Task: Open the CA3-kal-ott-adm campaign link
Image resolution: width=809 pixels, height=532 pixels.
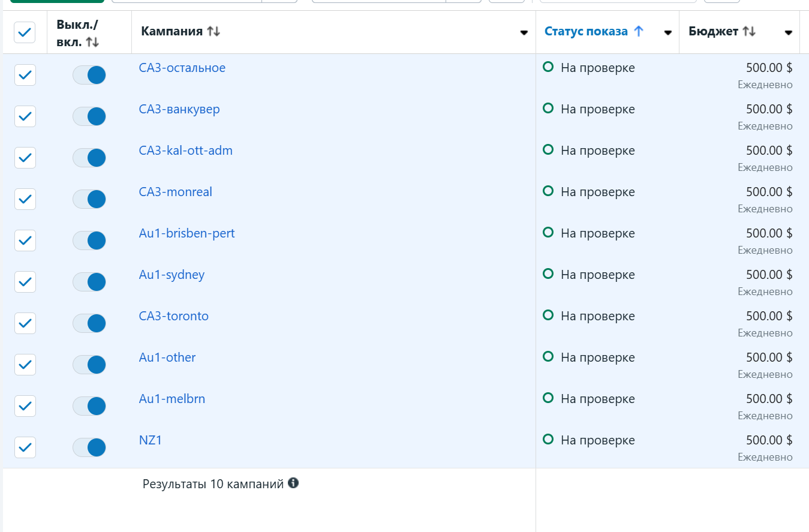Action: point(186,151)
